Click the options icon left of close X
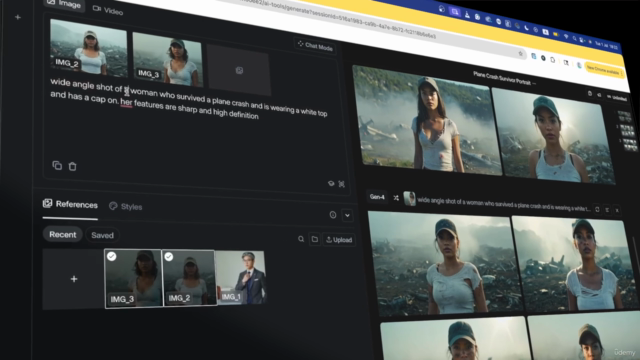 (x=607, y=210)
